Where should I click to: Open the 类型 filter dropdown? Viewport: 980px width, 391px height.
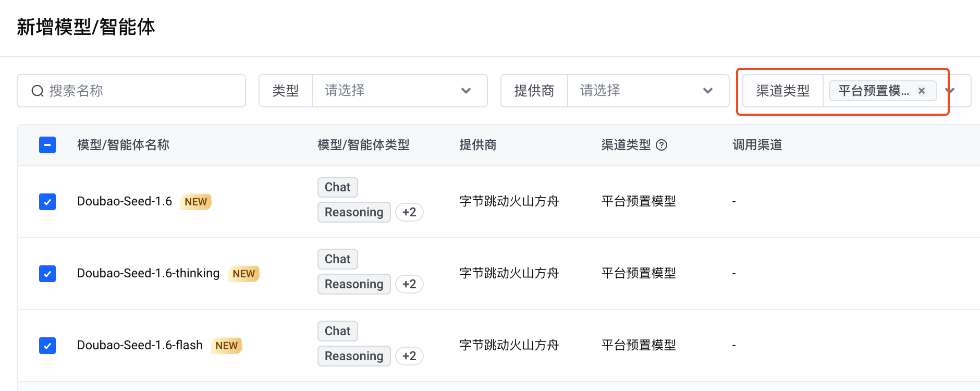click(399, 91)
